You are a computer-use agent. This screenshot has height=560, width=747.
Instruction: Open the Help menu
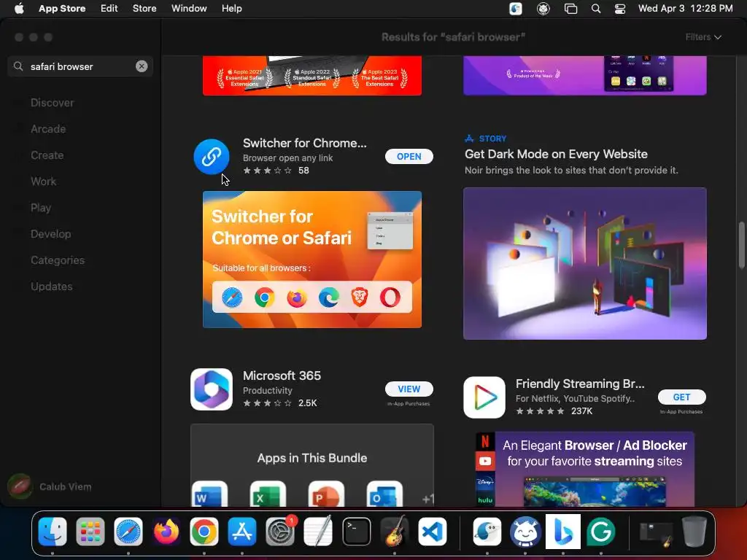click(231, 9)
